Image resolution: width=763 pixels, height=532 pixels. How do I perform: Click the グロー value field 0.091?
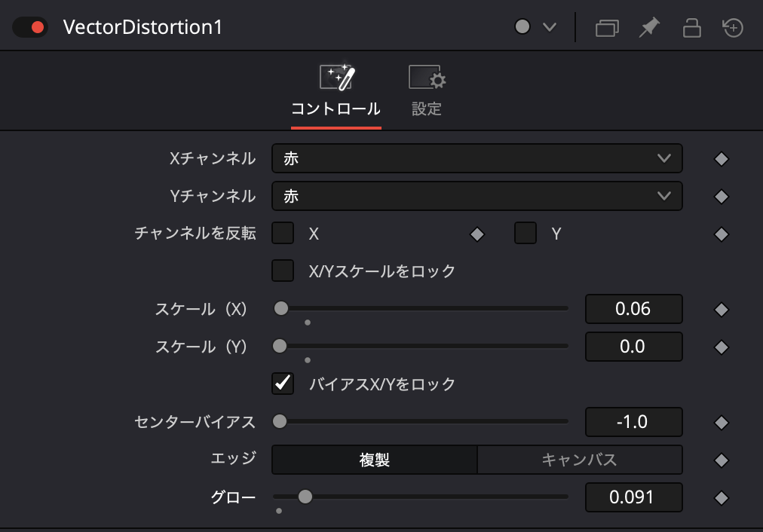coord(633,497)
